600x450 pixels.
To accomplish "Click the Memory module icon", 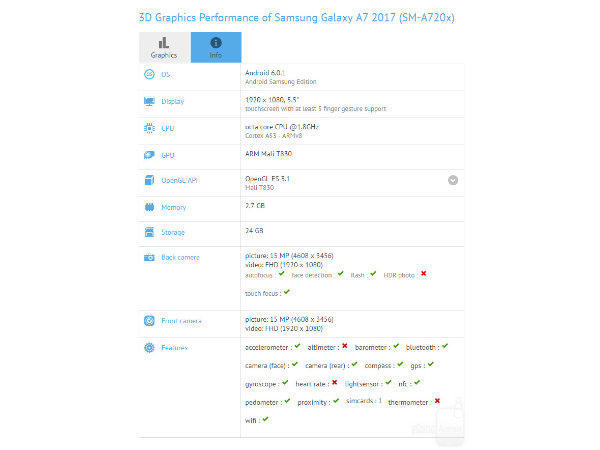I will coord(149,207).
